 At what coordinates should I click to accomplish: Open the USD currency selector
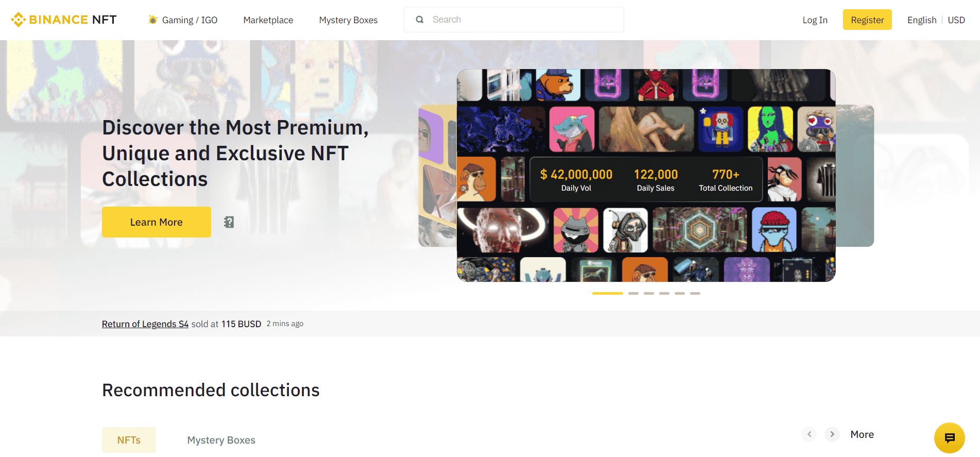pos(956,20)
